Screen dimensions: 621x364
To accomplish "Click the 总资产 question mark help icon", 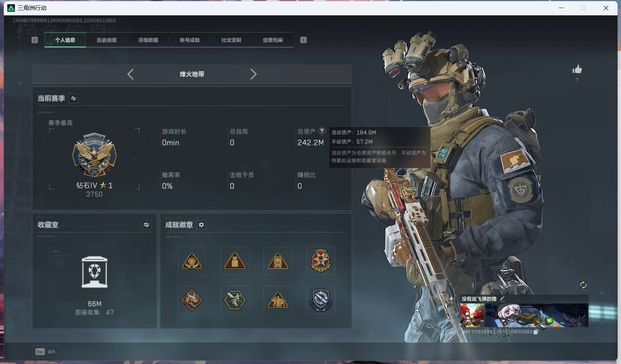I will pos(322,131).
